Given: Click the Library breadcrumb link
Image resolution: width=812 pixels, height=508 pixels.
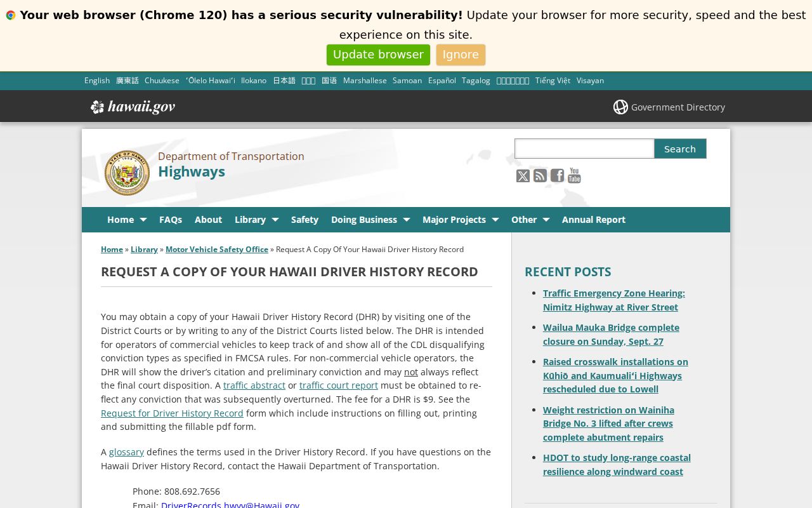Looking at the screenshot, I should pos(144,250).
